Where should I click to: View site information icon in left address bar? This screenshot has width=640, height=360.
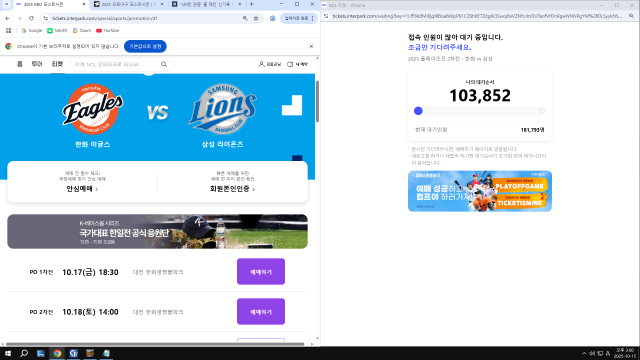click(46, 18)
